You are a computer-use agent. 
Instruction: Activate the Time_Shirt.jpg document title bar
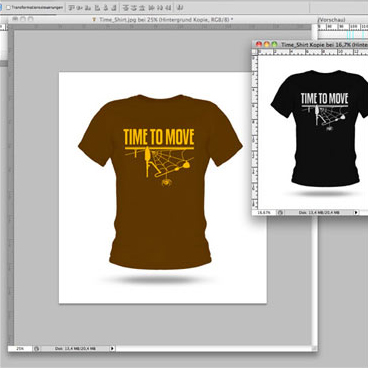pos(163,19)
